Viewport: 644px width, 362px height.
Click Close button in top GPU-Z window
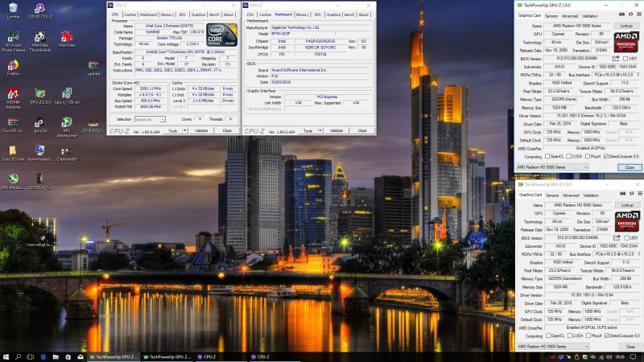tap(630, 167)
